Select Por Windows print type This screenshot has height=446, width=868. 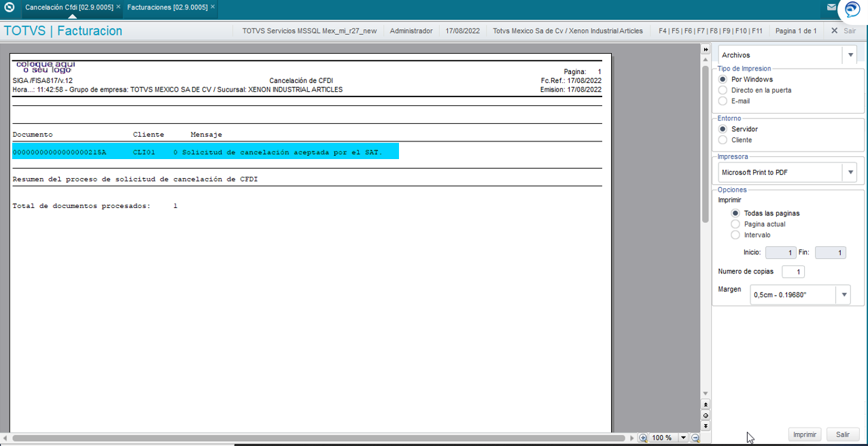pos(723,80)
